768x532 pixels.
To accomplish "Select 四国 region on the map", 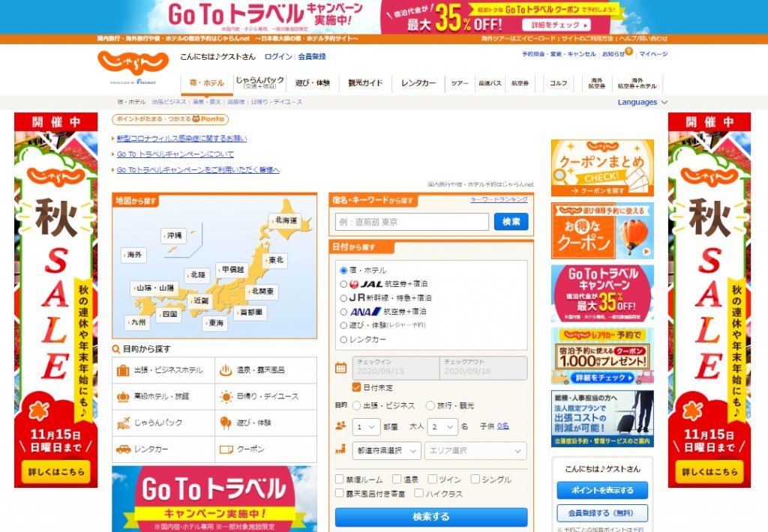I will pos(169,314).
